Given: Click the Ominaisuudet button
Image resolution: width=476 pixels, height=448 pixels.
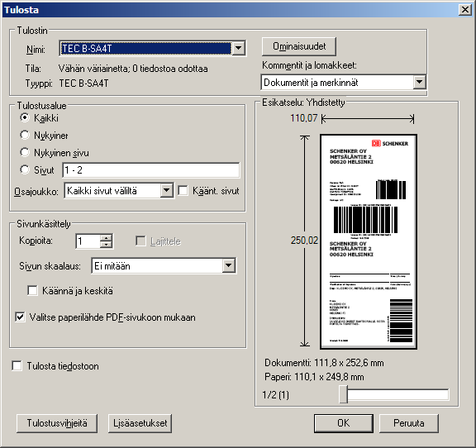Looking at the screenshot, I should coord(299,46).
